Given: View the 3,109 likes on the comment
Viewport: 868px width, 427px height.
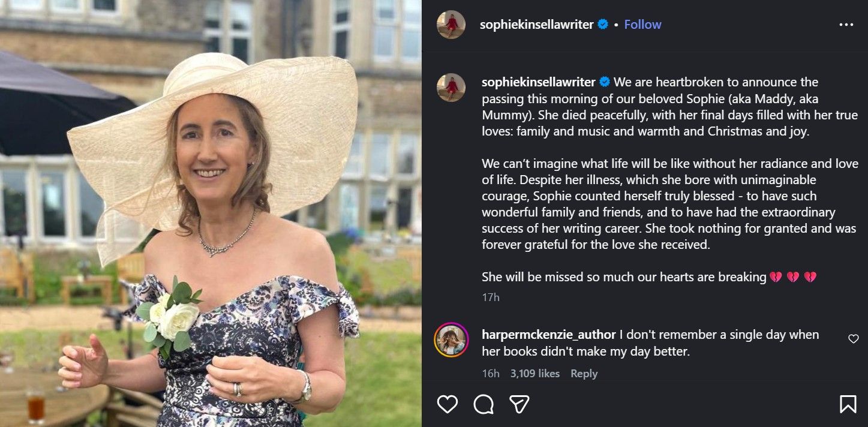Looking at the screenshot, I should click(536, 374).
